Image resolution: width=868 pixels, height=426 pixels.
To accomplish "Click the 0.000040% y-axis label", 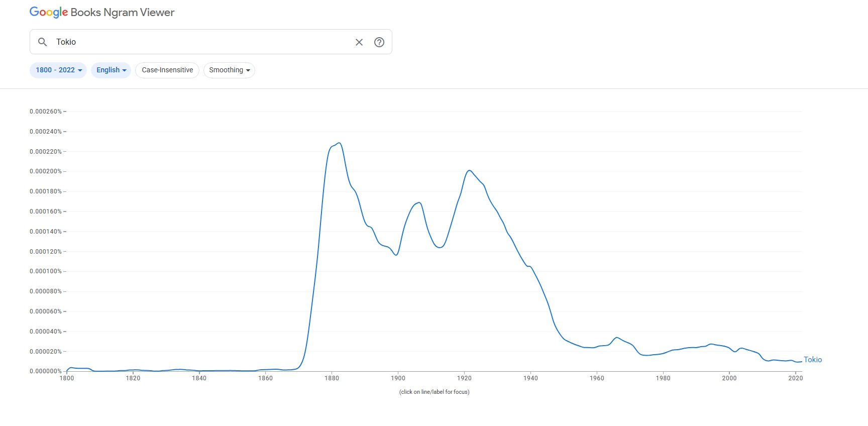I will point(46,332).
